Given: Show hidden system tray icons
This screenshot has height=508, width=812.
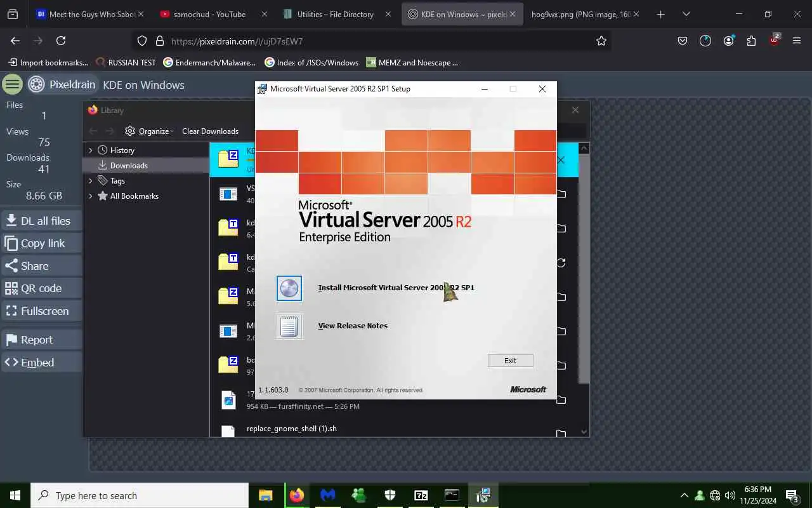Looking at the screenshot, I should point(684,495).
